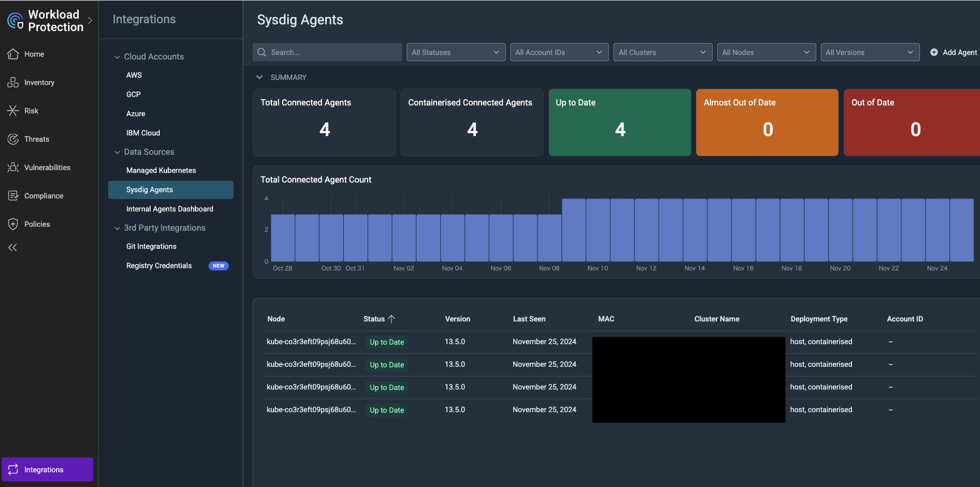Click the red Out of Date card
Image resolution: width=980 pixels, height=487 pixels.
click(912, 122)
